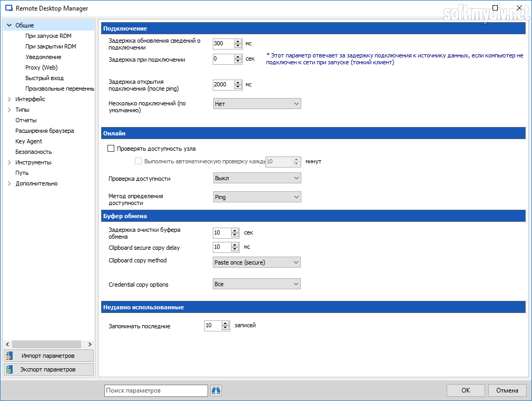Open the Несколько подключений dropdown
The width and height of the screenshot is (532, 401).
pyautogui.click(x=257, y=104)
